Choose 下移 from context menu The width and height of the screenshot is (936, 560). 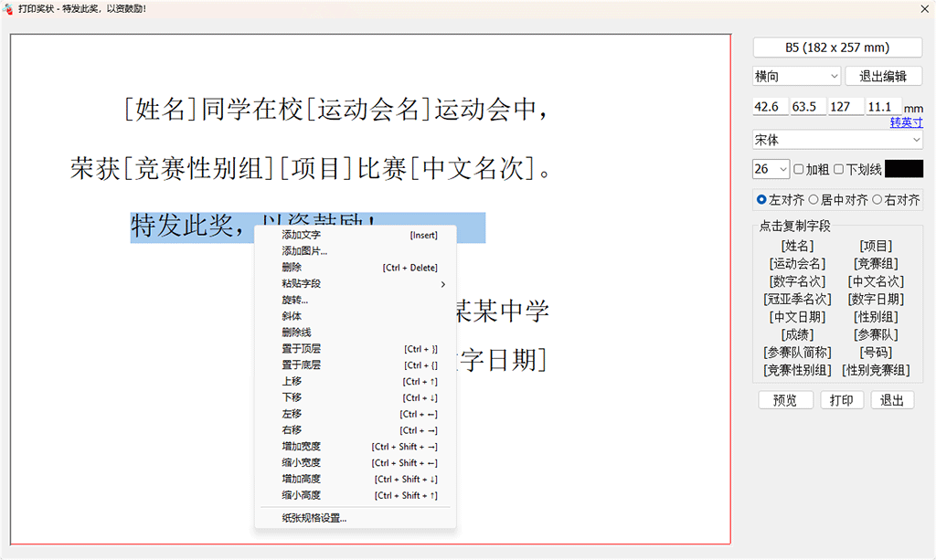(356, 397)
